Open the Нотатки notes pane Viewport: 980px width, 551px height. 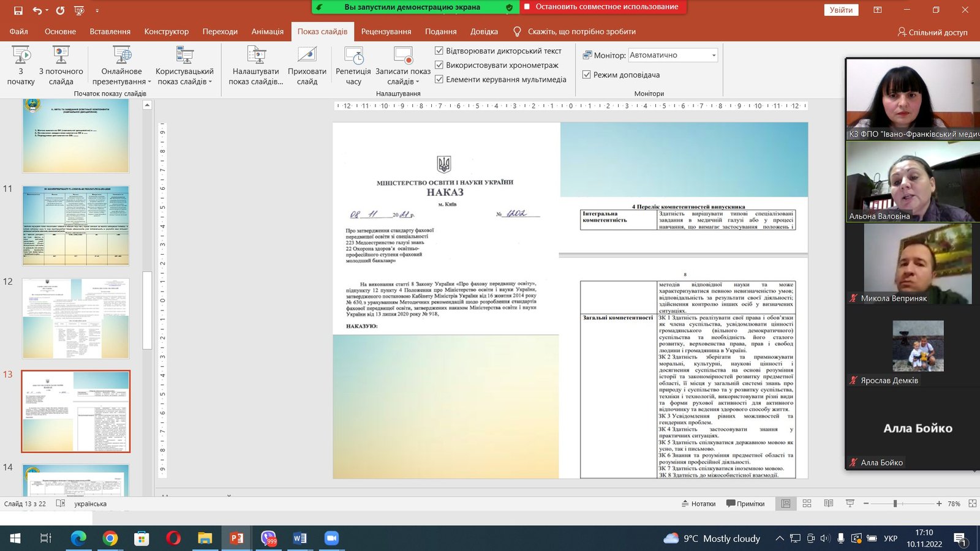pos(698,504)
